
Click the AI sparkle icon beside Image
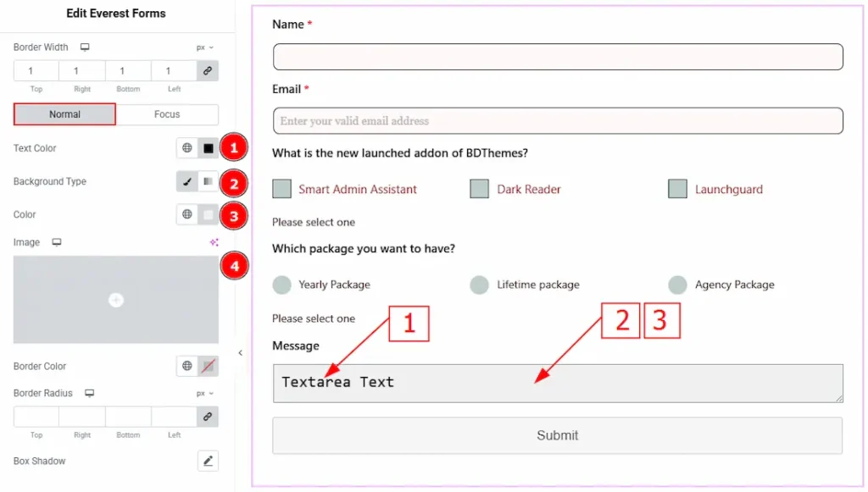coord(214,243)
